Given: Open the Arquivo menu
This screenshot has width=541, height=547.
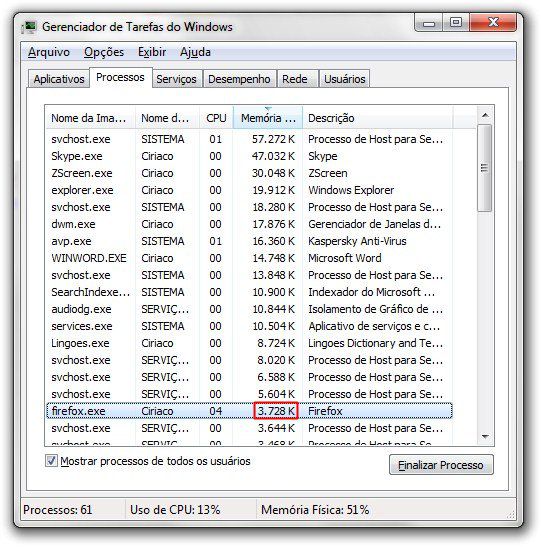Looking at the screenshot, I should point(49,52).
